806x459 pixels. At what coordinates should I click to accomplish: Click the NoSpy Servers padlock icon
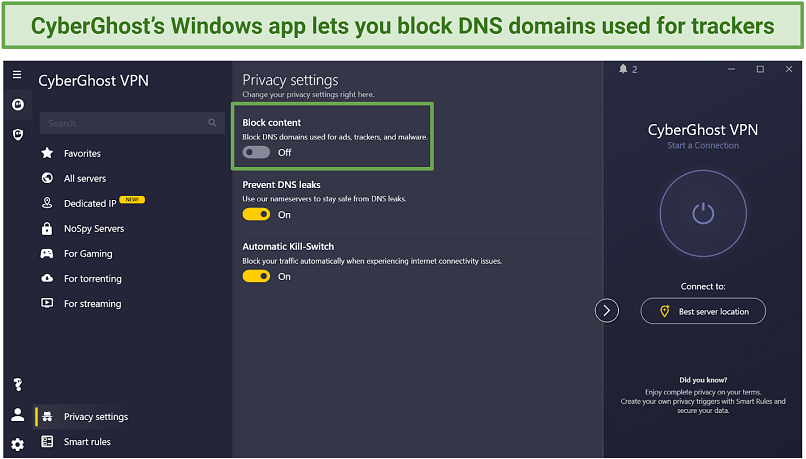point(47,228)
